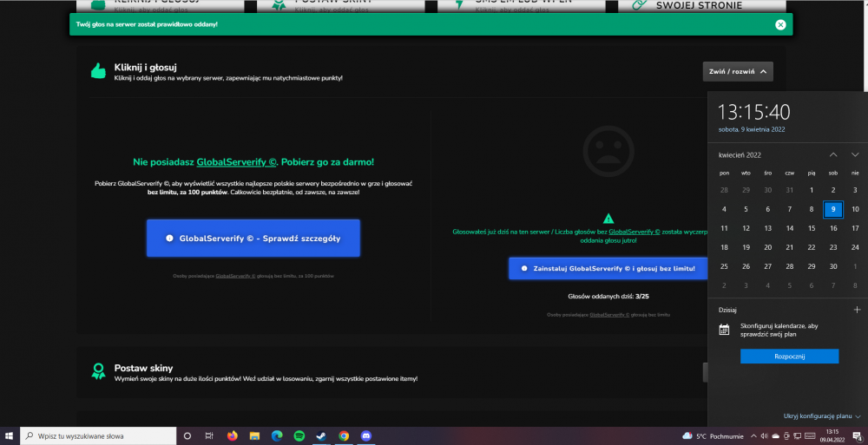Open GlobalServerify link below Głosów oddanych dziś
This screenshot has height=445, width=868.
pos(609,314)
